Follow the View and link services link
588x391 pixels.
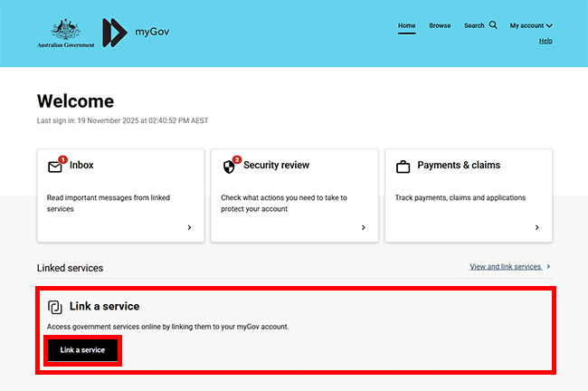click(x=505, y=267)
